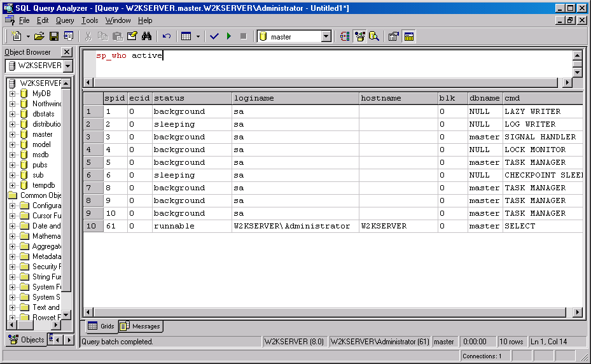Open the Query menu
The height and width of the screenshot is (364, 591).
pyautogui.click(x=65, y=20)
